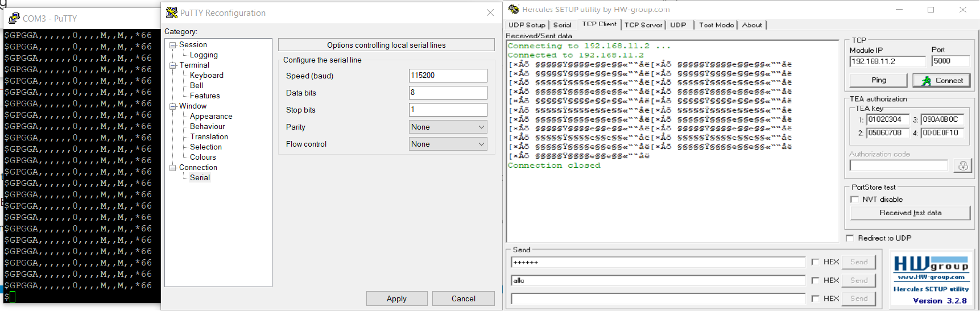This screenshot has width=980, height=311.
Task: Click the authorization code key icon button
Action: click(x=963, y=165)
